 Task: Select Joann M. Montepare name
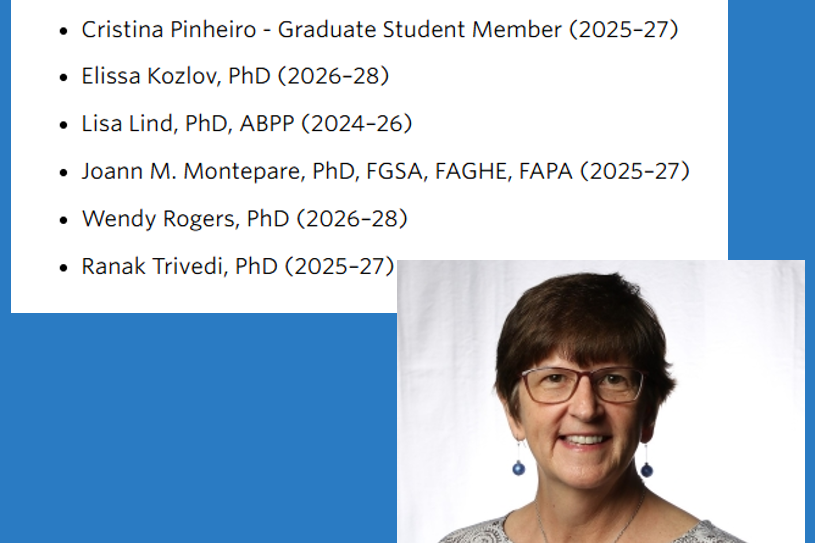(192, 171)
